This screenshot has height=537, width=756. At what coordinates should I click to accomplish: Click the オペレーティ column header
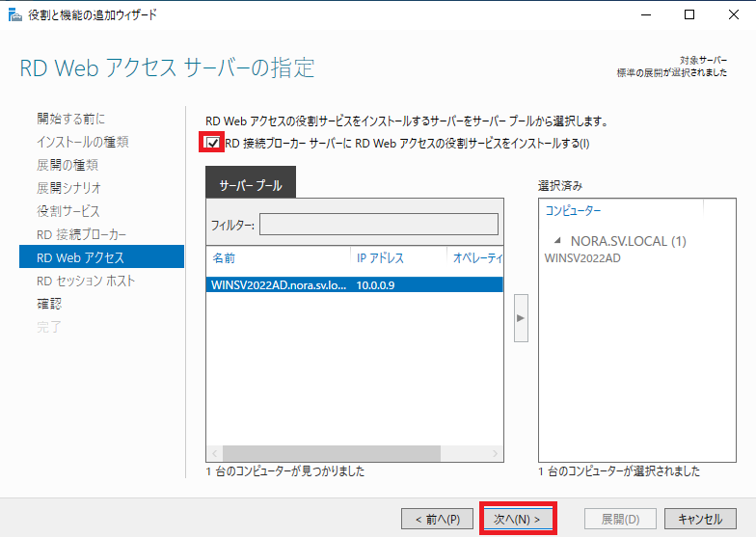coord(477,258)
